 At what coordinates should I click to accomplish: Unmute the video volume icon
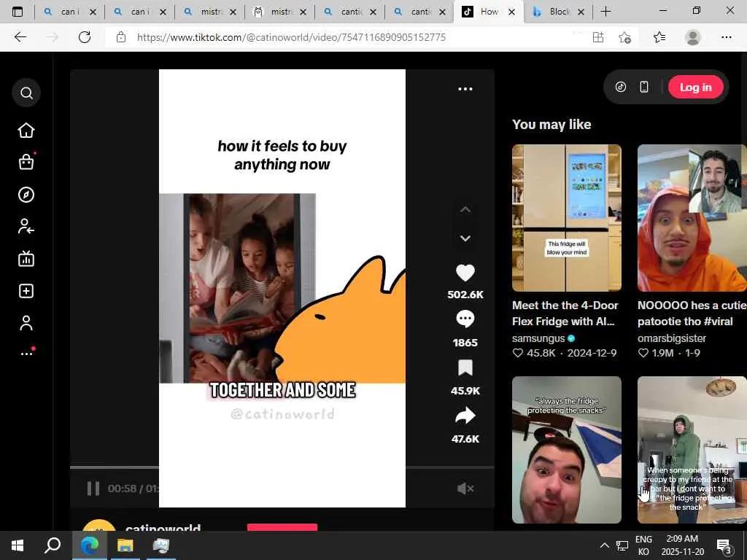(x=465, y=489)
